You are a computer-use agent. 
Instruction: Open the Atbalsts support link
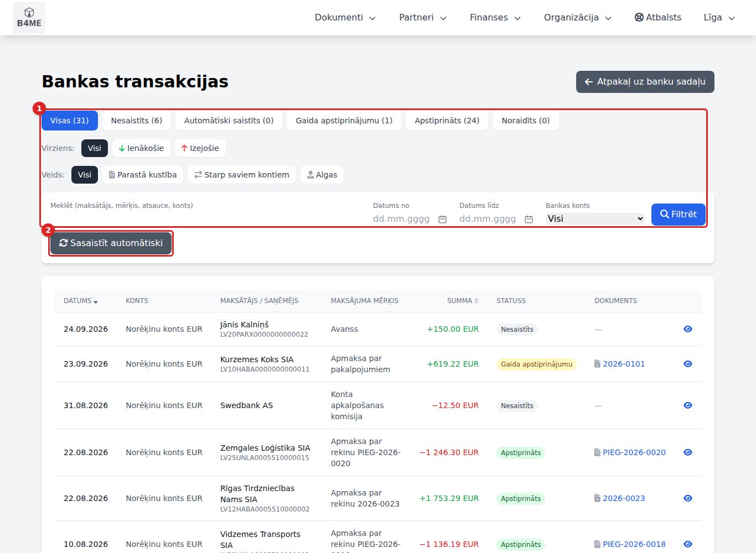pyautogui.click(x=658, y=18)
